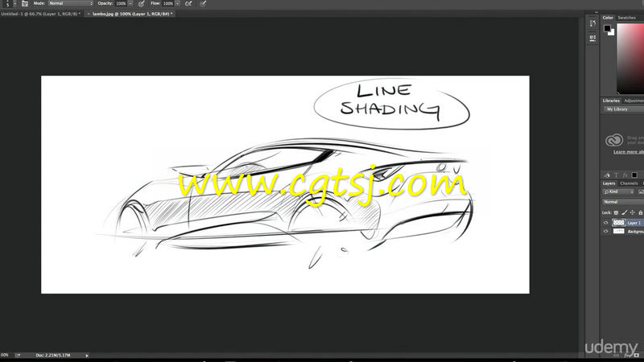This screenshot has height=362, width=644.
Task: Open the History panel icon
Action: click(x=592, y=23)
